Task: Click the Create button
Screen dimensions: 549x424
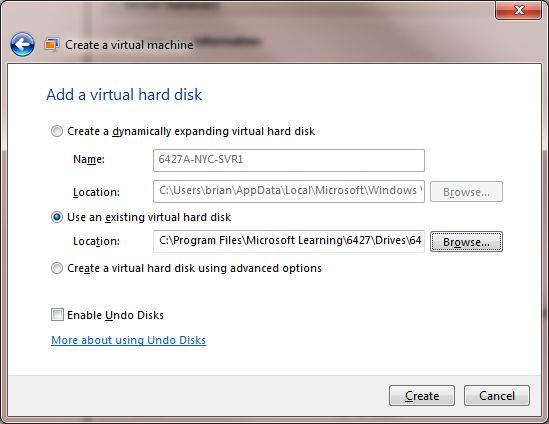Action: point(422,396)
